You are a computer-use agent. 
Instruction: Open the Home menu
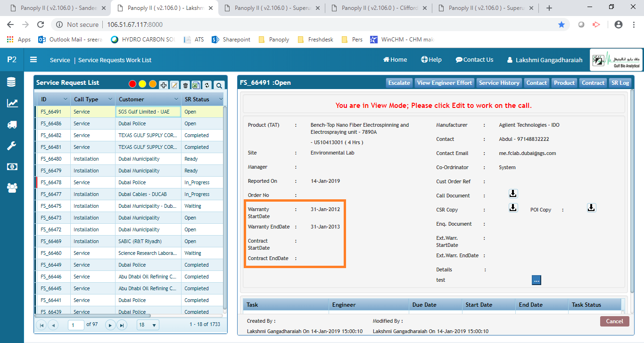coord(395,60)
